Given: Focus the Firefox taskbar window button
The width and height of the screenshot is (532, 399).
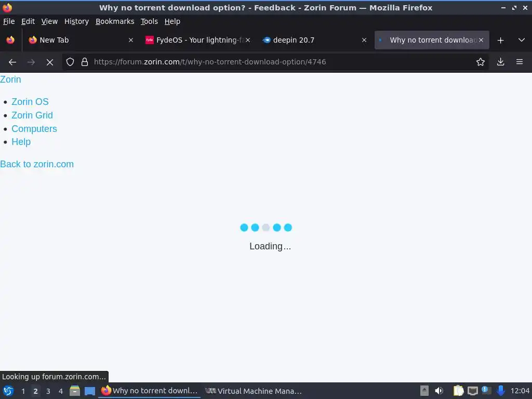Looking at the screenshot, I should [149, 391].
